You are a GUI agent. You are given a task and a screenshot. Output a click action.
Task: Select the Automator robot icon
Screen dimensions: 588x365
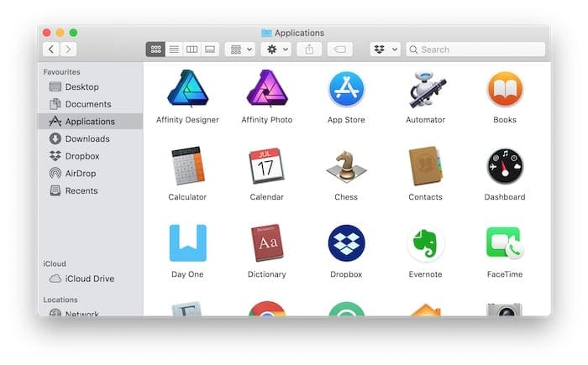click(426, 89)
